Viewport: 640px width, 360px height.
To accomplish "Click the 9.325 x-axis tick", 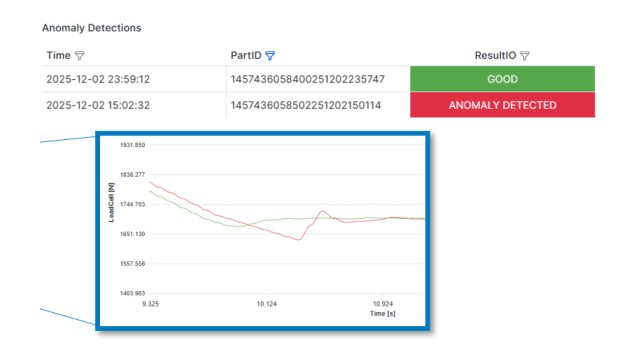I will point(151,304).
